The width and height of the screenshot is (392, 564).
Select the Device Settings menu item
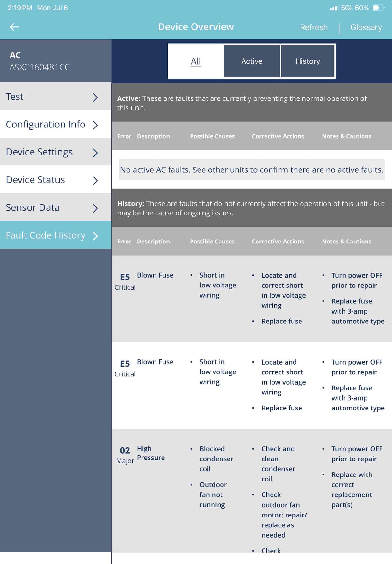tap(55, 152)
